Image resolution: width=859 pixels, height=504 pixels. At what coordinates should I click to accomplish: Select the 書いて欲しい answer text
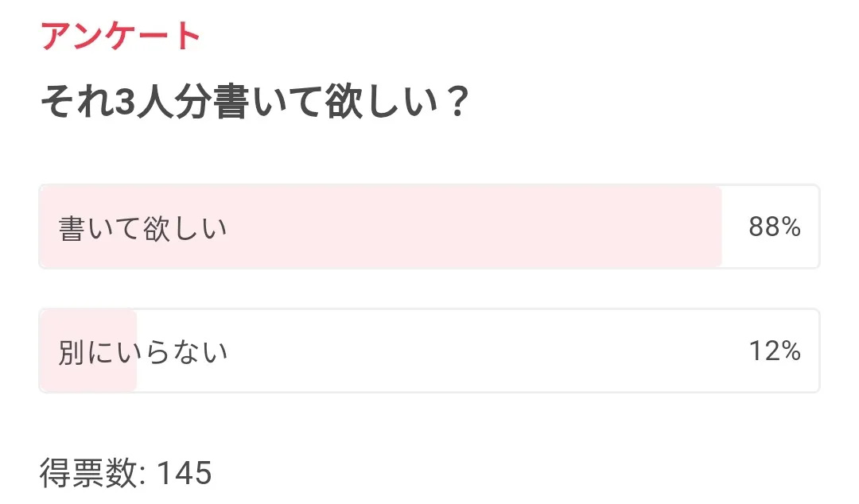click(142, 229)
